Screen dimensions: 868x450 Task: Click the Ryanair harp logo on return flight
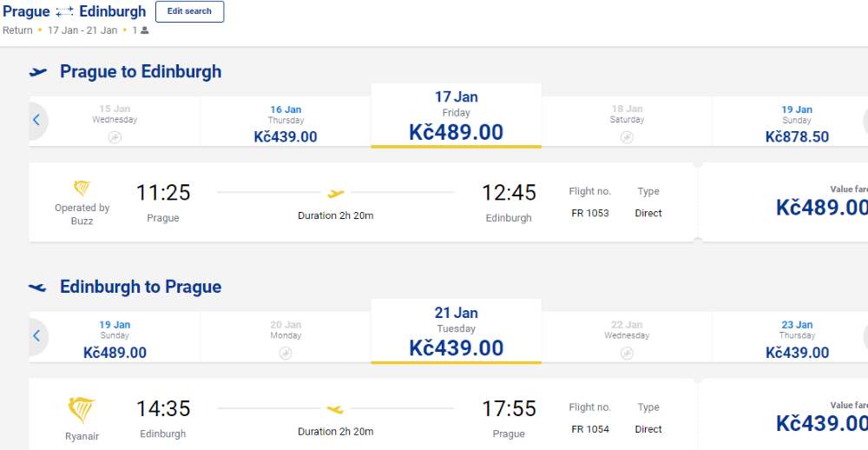coord(82,409)
